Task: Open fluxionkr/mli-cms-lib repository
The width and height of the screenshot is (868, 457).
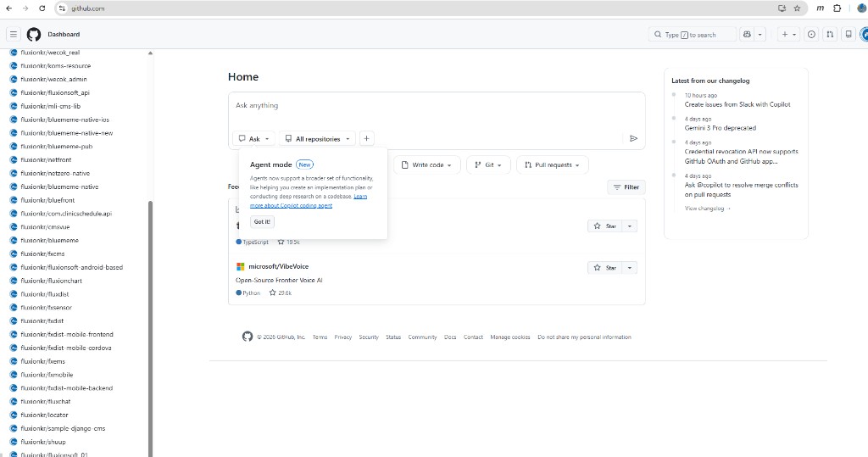Action: (50, 106)
